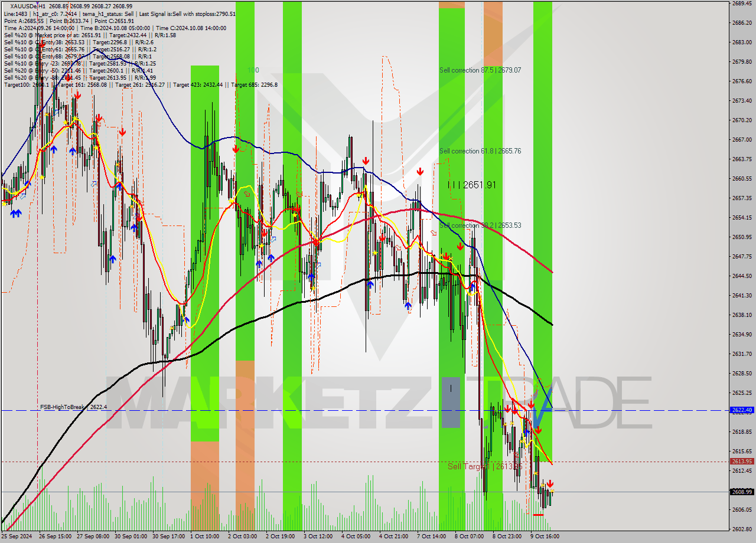Select the 'Sell correction 87.5 | 2679.07' label
756x543 pixels.
click(x=480, y=70)
